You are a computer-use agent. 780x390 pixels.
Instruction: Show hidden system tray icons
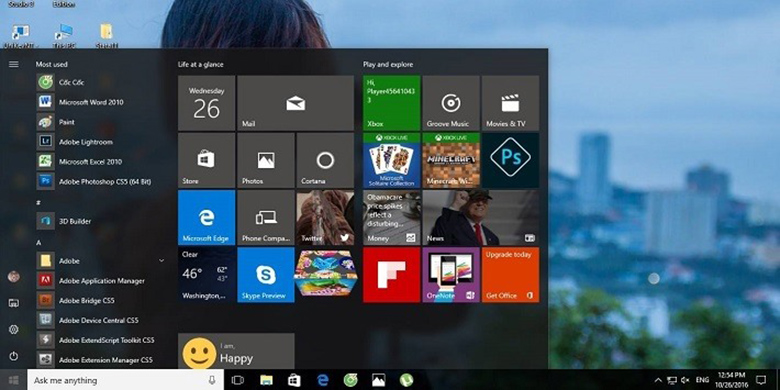(x=658, y=381)
